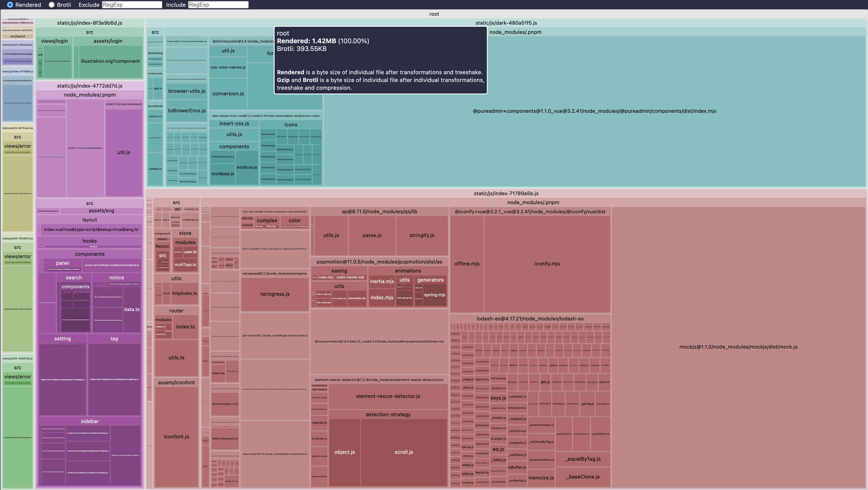Screen dimensions: 868x490
Task: Zoom into the mockjs mock.js block
Action: [738, 347]
